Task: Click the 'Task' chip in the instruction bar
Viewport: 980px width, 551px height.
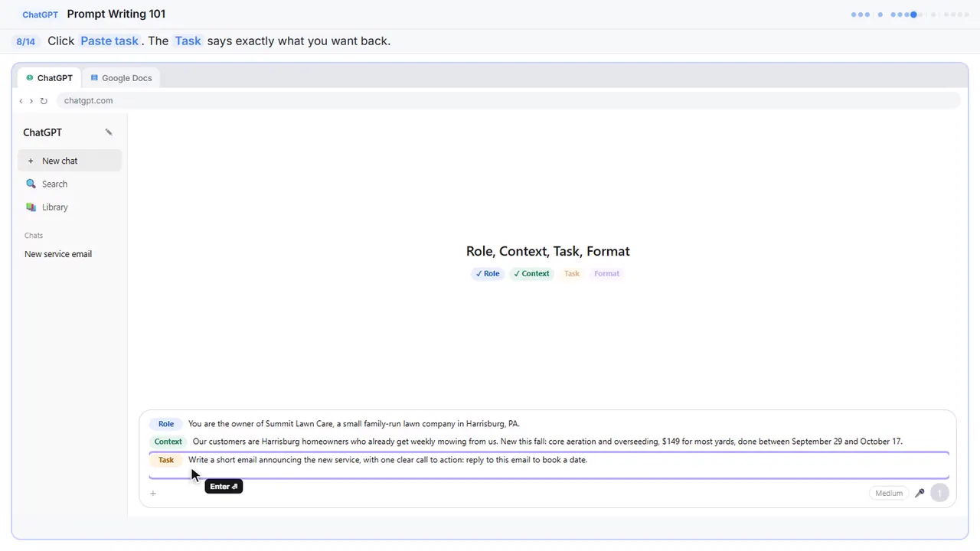Action: click(188, 41)
